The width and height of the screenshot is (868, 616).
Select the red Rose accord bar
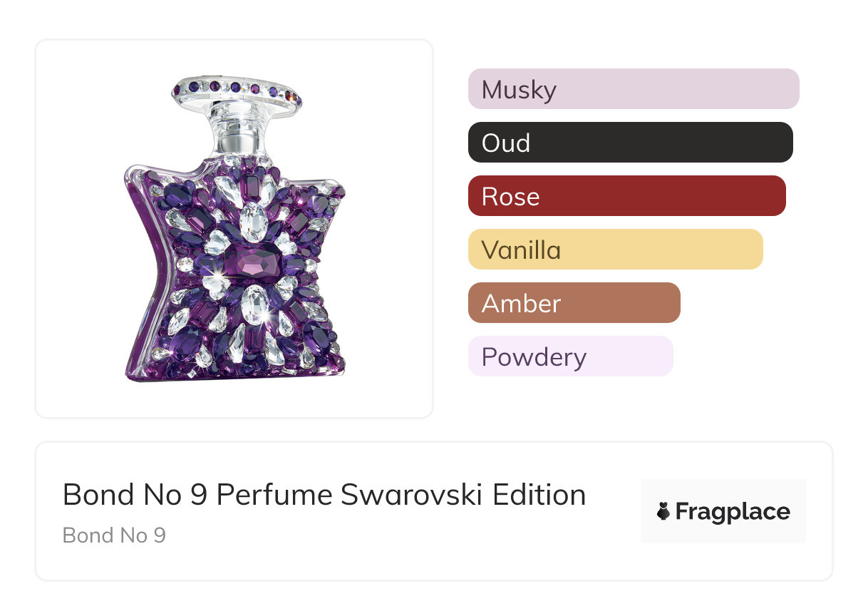coord(626,196)
